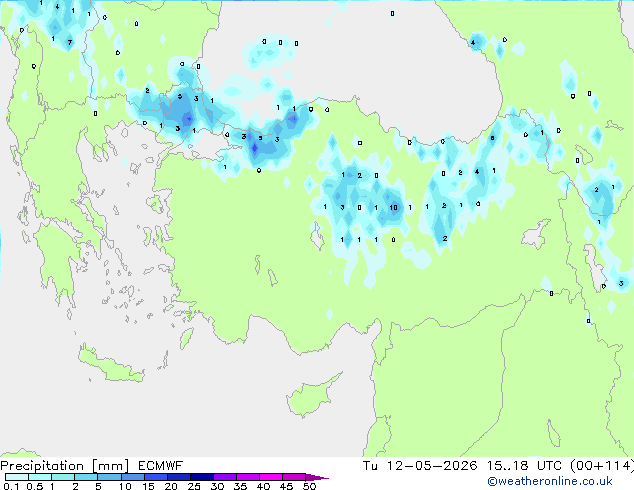The height and width of the screenshot is (490, 634).
Task: Click the legend scale label '25'
Action: click(194, 486)
